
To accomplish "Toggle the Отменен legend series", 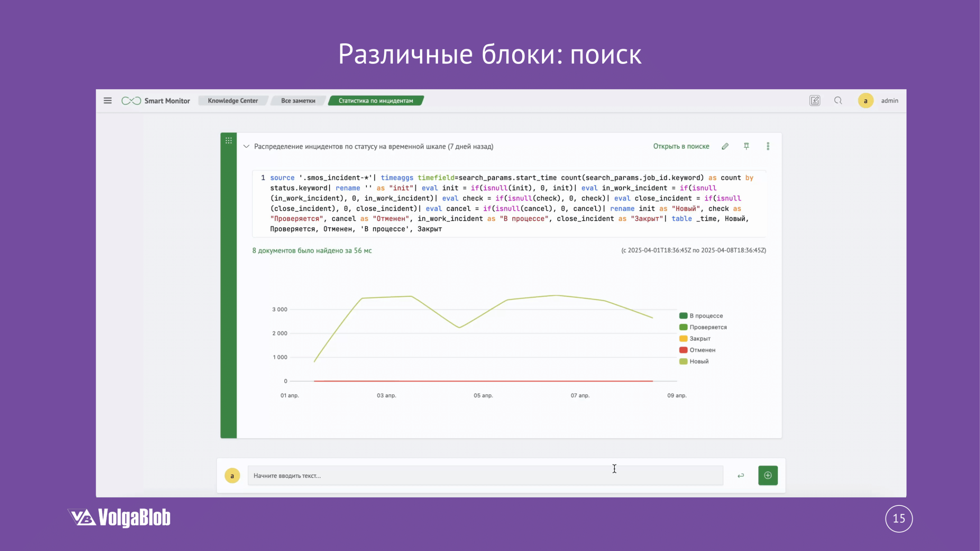I will coord(702,350).
